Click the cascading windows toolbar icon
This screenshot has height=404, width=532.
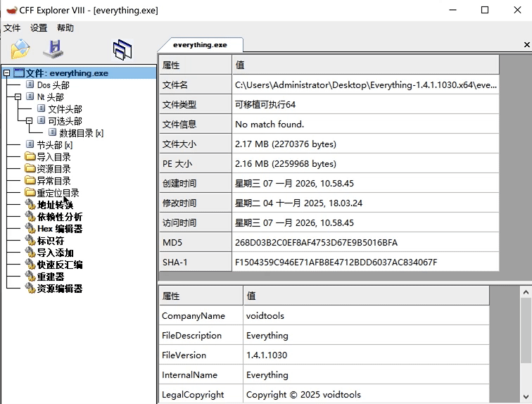point(122,49)
